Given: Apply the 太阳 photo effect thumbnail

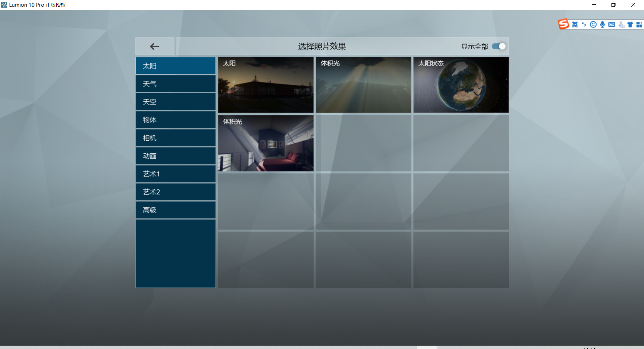Looking at the screenshot, I should 265,85.
